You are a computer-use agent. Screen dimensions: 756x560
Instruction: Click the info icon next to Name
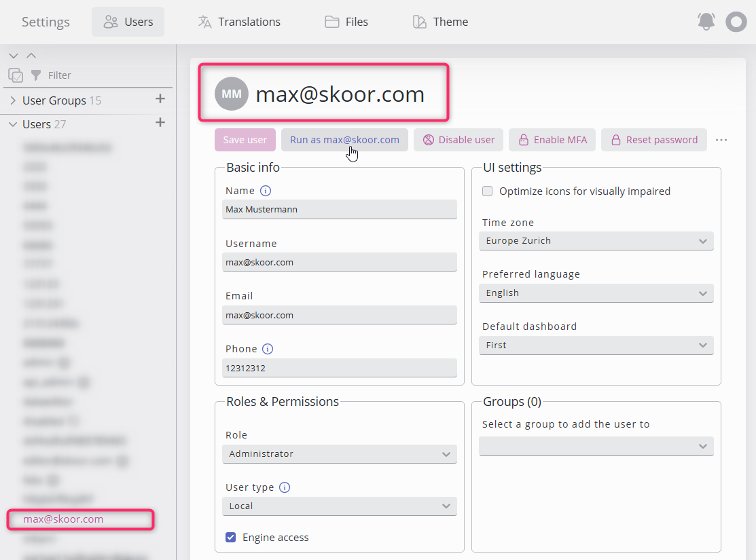(266, 191)
